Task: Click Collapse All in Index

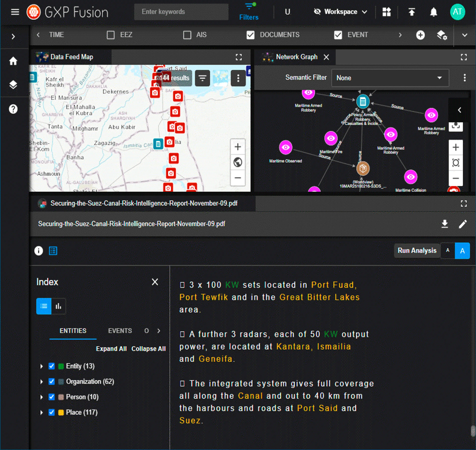Action: point(148,349)
